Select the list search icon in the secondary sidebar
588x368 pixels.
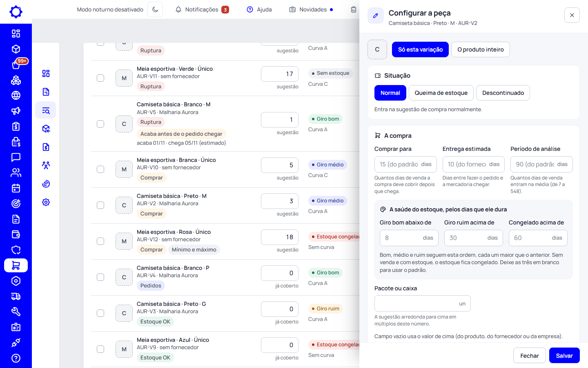point(46,110)
